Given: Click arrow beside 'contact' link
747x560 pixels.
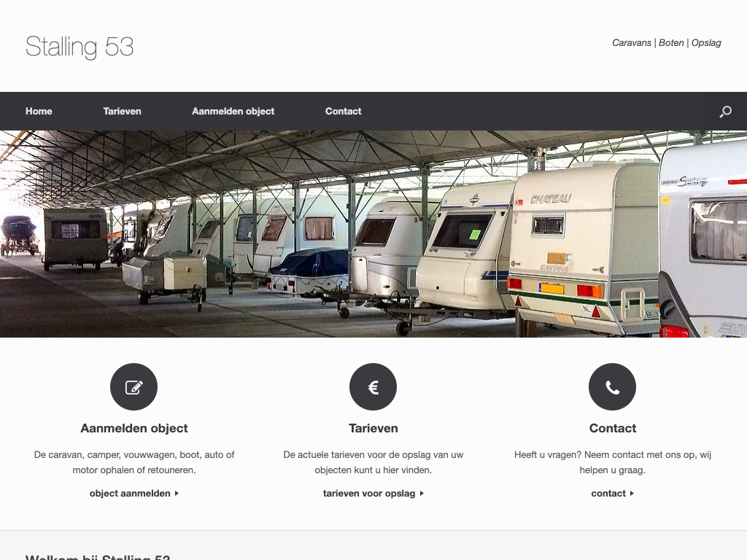Looking at the screenshot, I should (632, 494).
